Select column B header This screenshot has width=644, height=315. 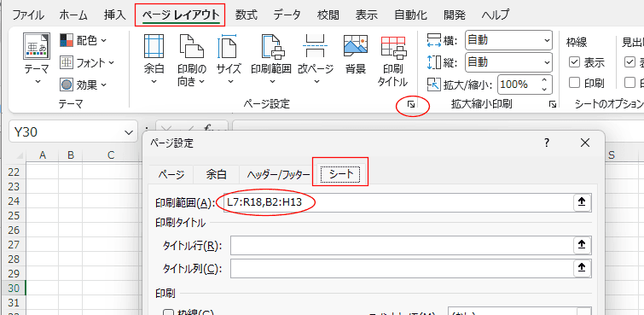coord(70,155)
